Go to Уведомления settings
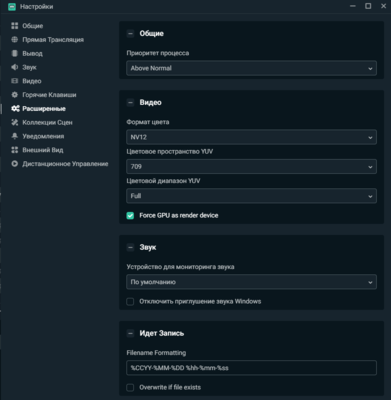The height and width of the screenshot is (400, 391). click(x=43, y=136)
